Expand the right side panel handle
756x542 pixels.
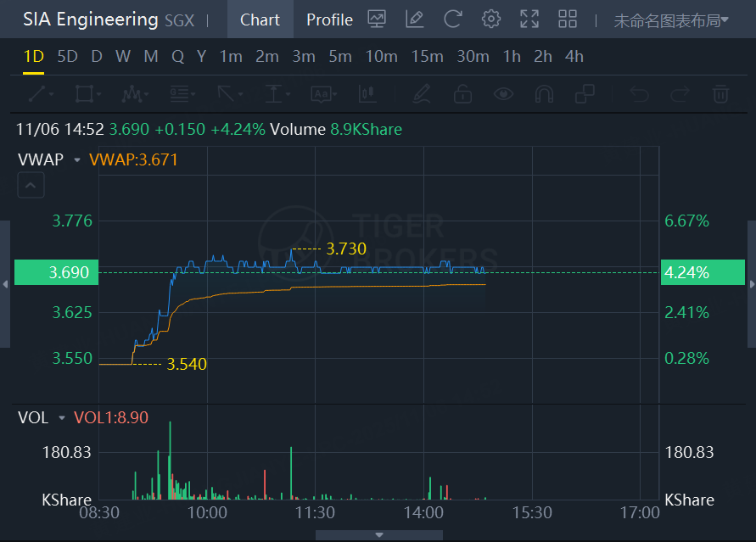click(752, 284)
